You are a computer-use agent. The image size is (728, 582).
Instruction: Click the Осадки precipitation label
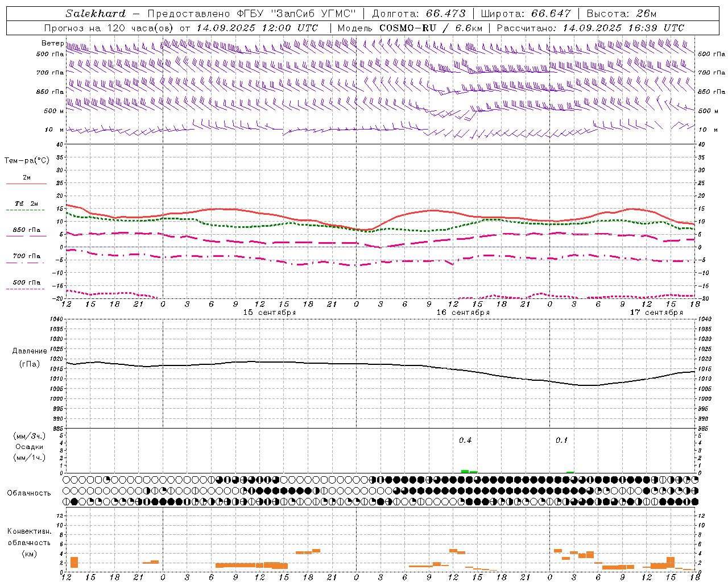29,447
